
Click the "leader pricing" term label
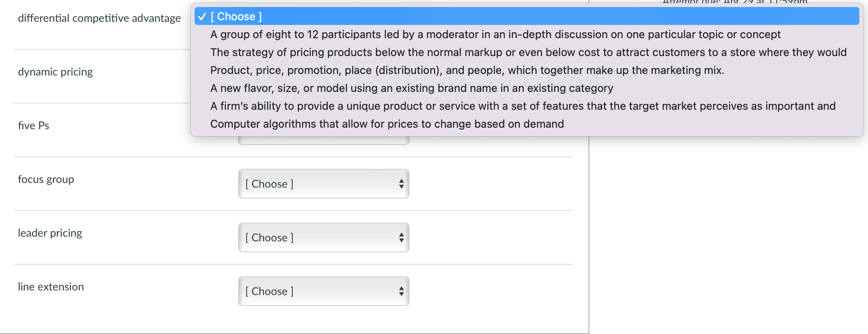point(50,233)
